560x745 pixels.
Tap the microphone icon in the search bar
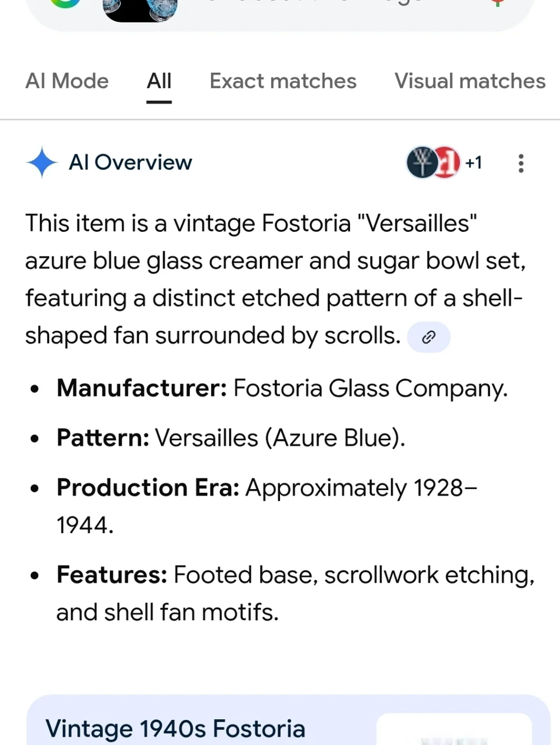click(497, 3)
